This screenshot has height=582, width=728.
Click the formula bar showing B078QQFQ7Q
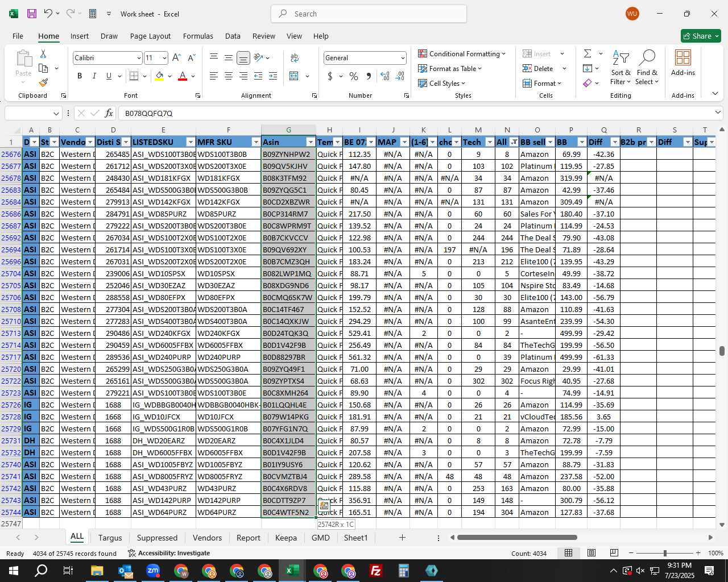415,113
